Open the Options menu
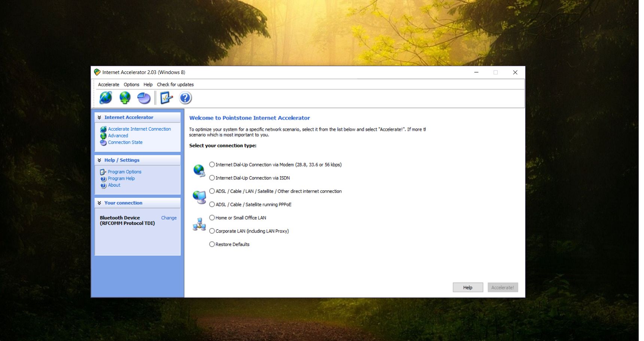 coord(131,85)
